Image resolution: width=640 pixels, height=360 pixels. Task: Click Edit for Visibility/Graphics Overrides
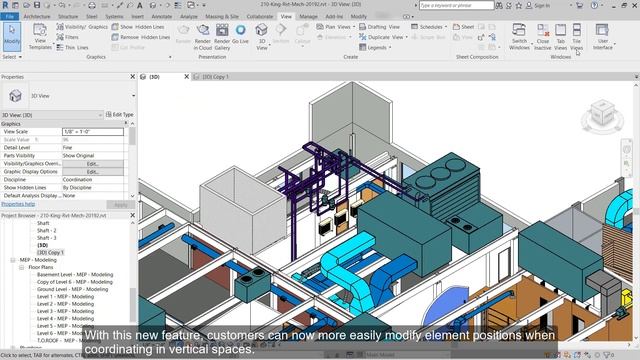point(93,164)
